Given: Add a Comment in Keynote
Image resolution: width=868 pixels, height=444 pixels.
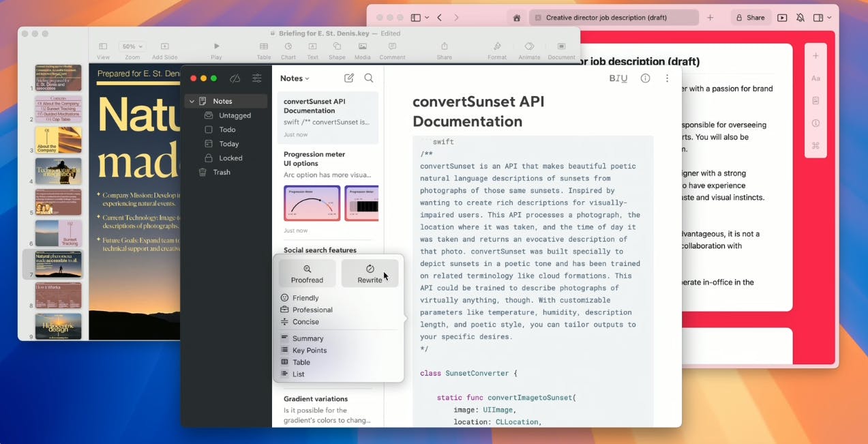Looking at the screenshot, I should coord(392,50).
